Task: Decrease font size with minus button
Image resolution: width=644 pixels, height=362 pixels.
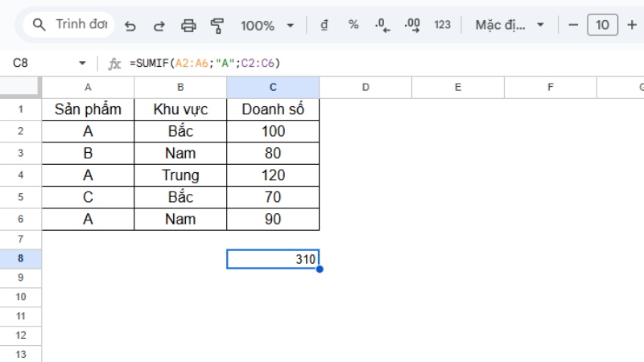Action: pos(573,25)
